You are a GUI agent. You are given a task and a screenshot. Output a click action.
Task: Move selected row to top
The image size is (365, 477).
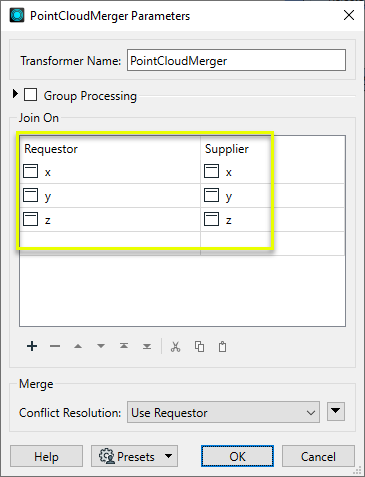(124, 346)
